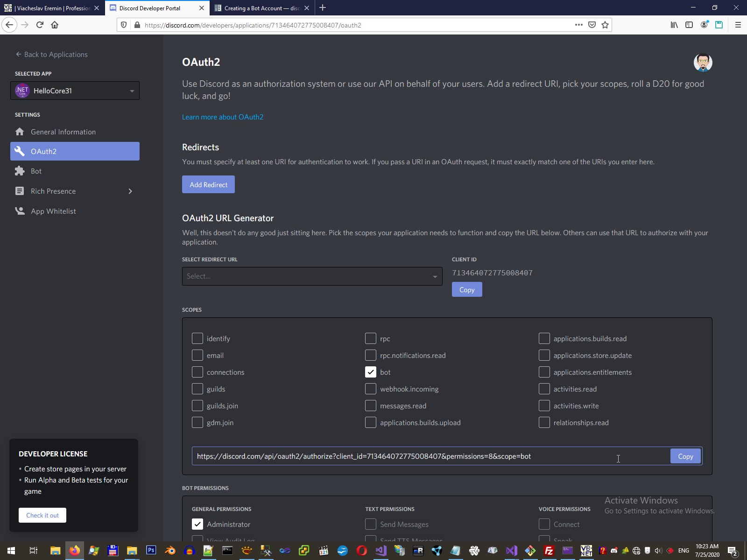Tick the guilds scope checkbox

click(x=197, y=389)
